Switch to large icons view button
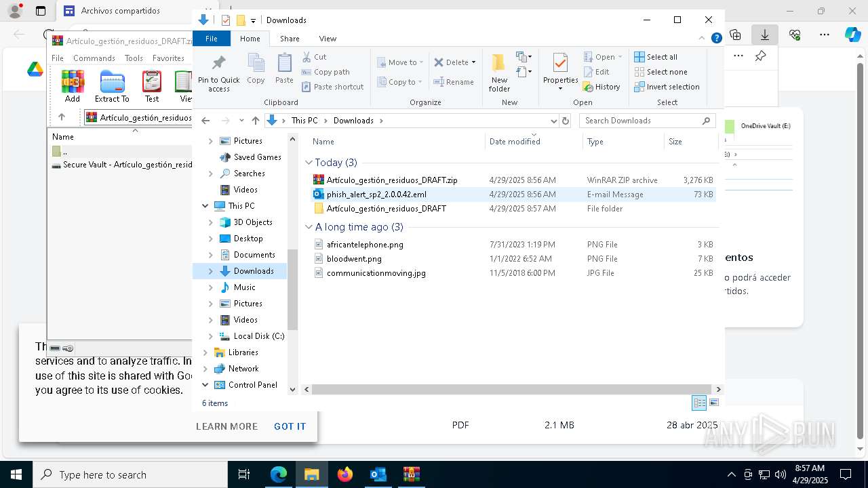The height and width of the screenshot is (488, 868). point(714,403)
